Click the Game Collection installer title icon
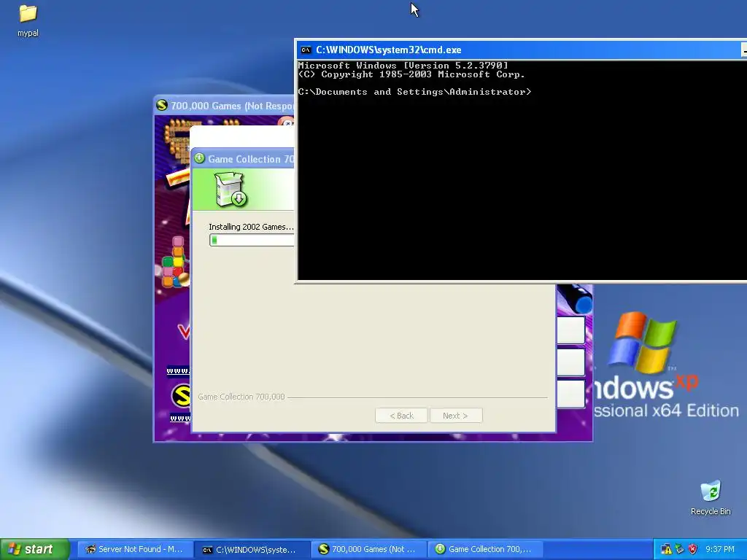Screen dimensions: 747x560 (x=200, y=158)
